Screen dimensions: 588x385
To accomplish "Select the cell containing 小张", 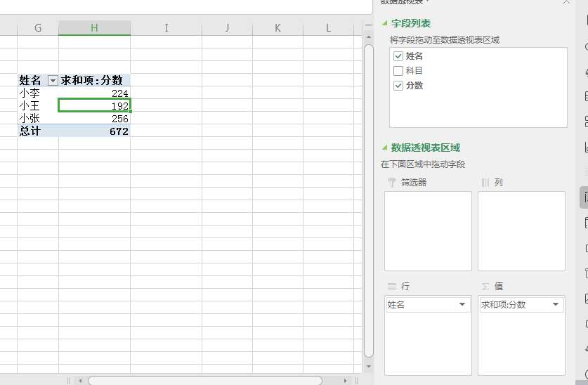I will 38,119.
